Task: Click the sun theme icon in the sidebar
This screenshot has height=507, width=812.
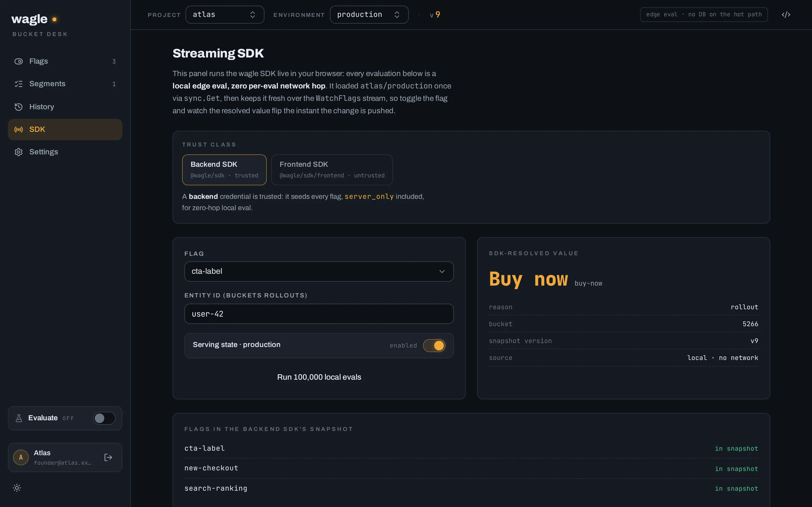Action: tap(17, 488)
